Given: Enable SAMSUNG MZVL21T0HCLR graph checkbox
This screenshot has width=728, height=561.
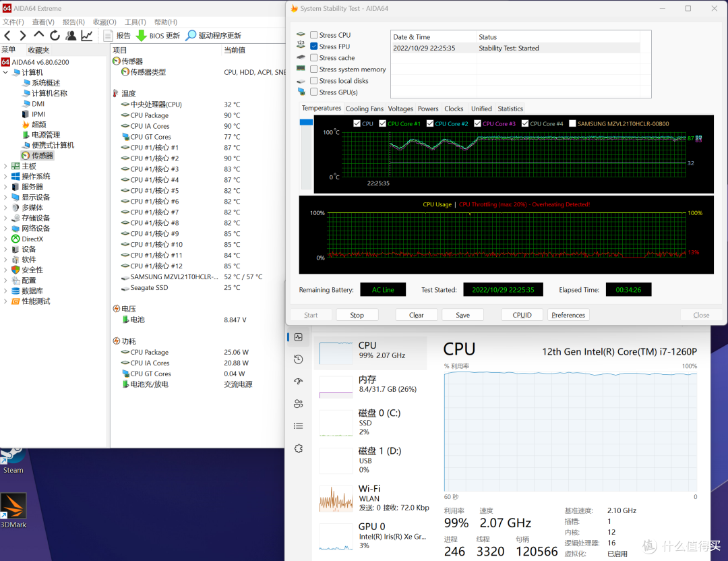Looking at the screenshot, I should (572, 123).
